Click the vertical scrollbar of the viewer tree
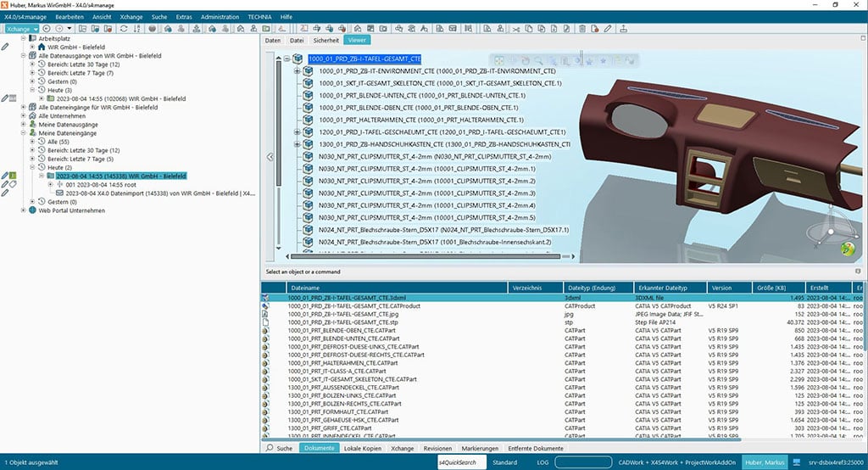The width and height of the screenshot is (868, 470). click(x=278, y=122)
